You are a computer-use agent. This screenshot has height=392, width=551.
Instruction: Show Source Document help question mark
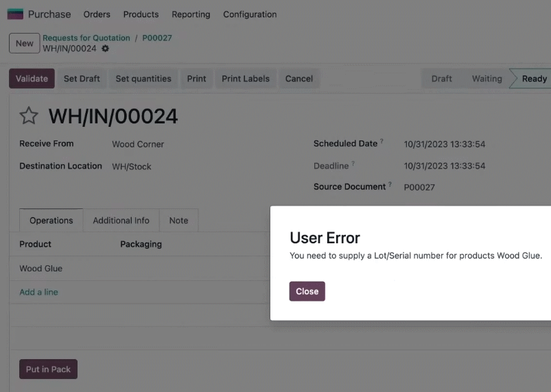(390, 184)
